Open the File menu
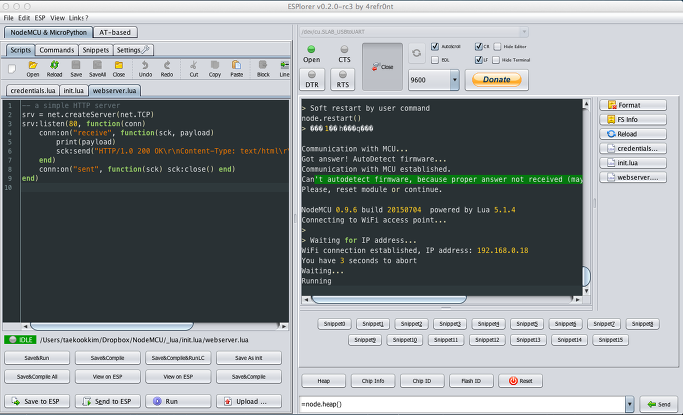The image size is (683, 415). pyautogui.click(x=8, y=18)
